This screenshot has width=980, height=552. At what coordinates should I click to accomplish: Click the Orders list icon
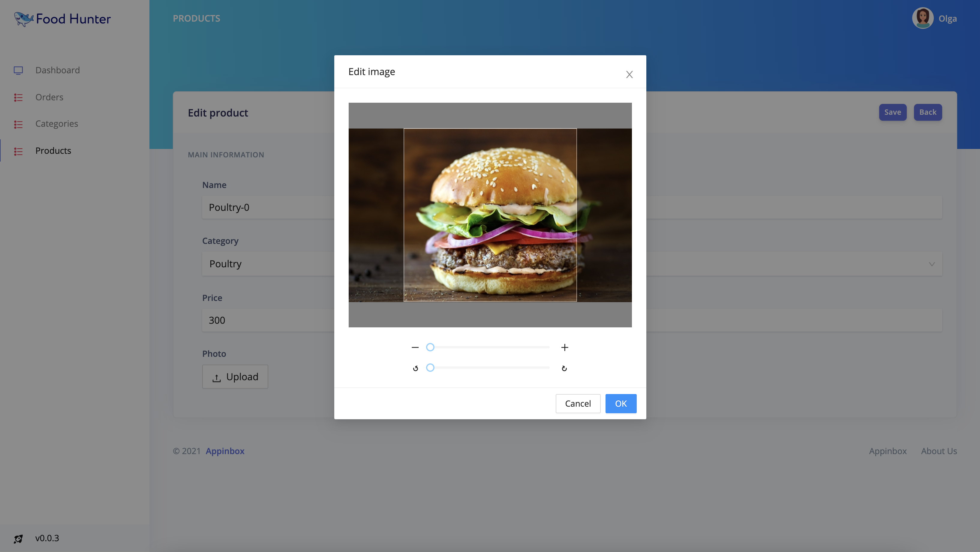[x=18, y=98]
